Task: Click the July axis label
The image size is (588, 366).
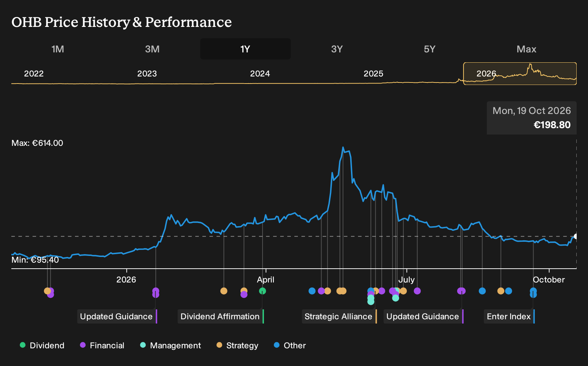Action: point(407,280)
